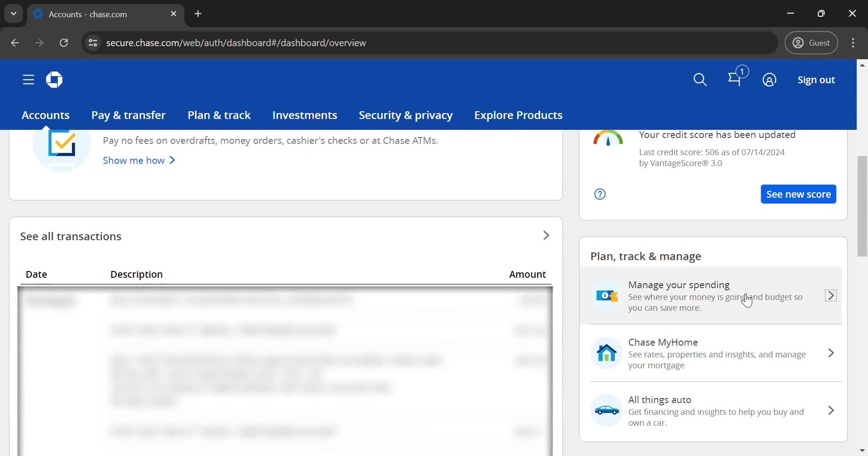Open the Chase MyHome chevron arrow
The width and height of the screenshot is (868, 456).
pyautogui.click(x=830, y=353)
